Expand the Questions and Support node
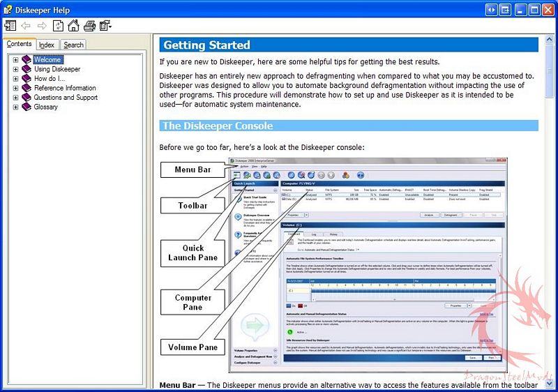The width and height of the screenshot is (558, 392). pos(15,98)
